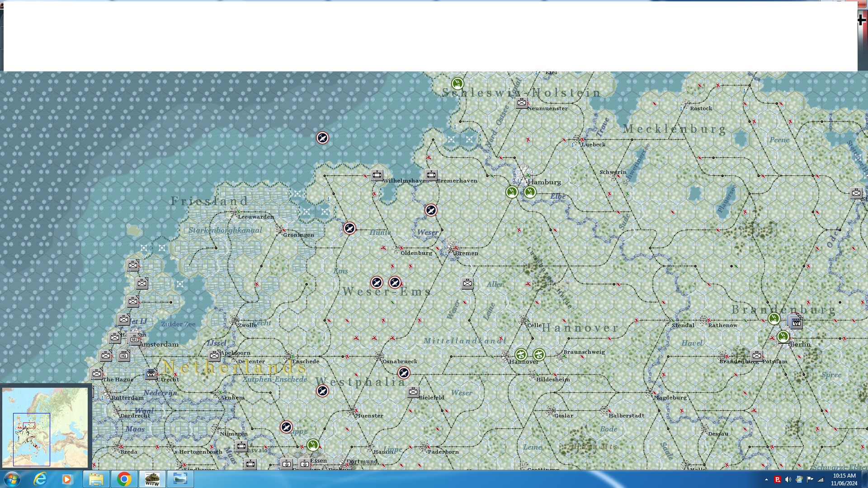
Task: Select the factory icon near Kiel
Action: pyautogui.click(x=458, y=84)
